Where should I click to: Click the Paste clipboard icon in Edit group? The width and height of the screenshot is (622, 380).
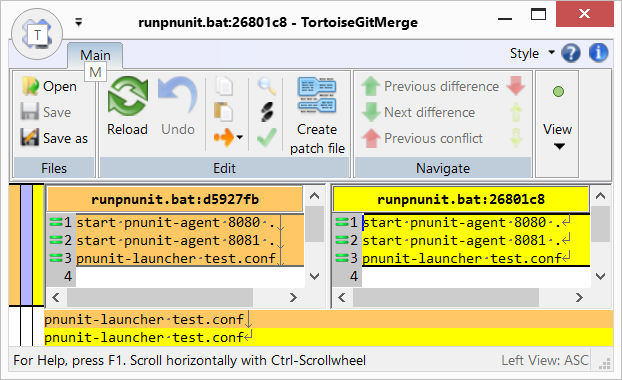click(223, 112)
